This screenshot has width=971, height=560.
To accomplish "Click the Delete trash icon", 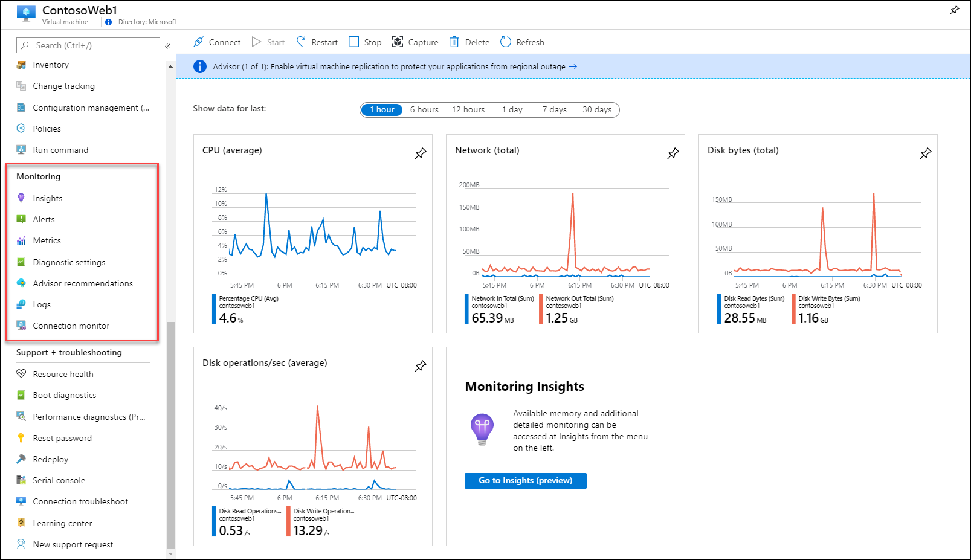I will click(x=454, y=42).
